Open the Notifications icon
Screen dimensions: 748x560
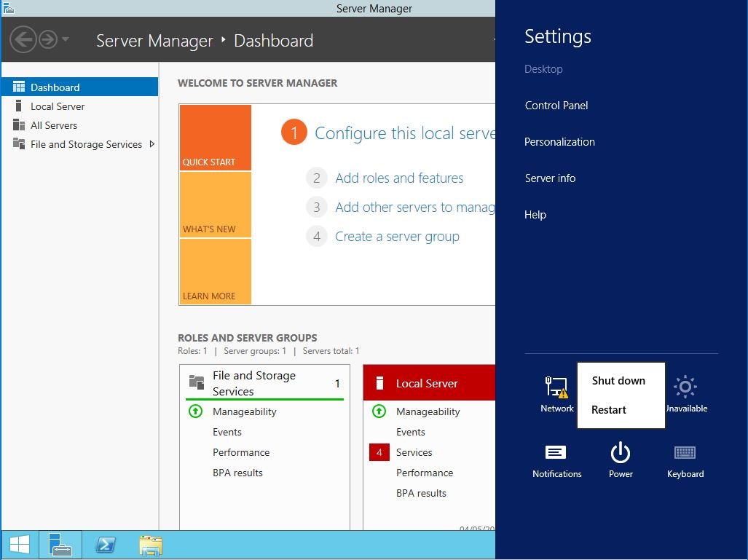(556, 459)
